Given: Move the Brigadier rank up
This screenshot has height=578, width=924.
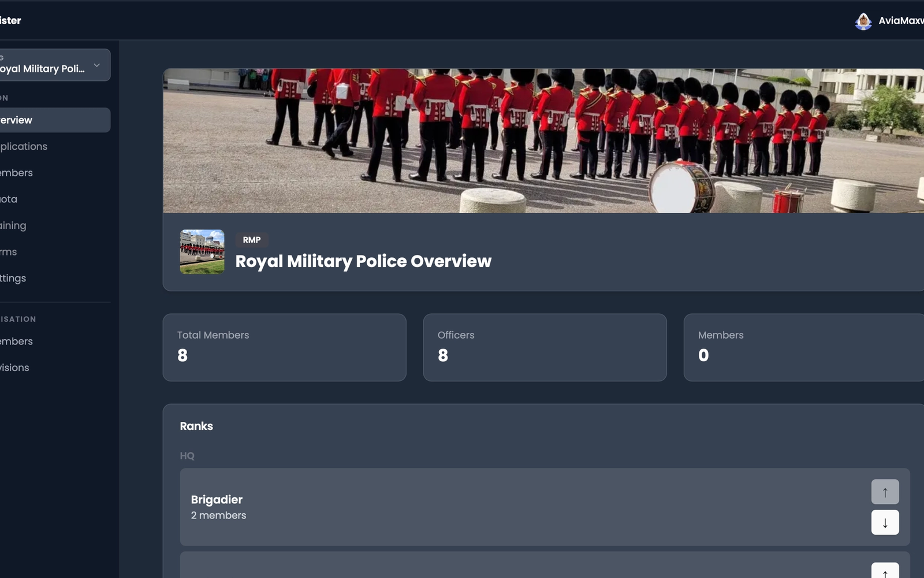Looking at the screenshot, I should (885, 492).
